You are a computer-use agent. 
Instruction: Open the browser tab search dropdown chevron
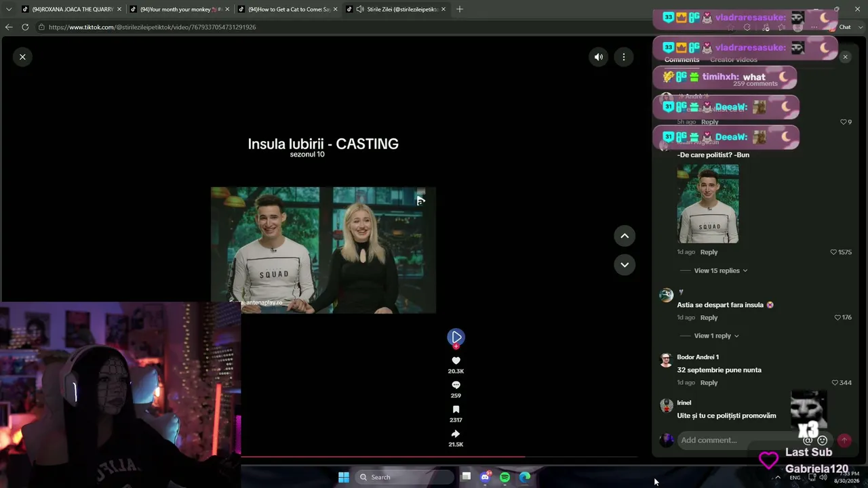coord(9,9)
